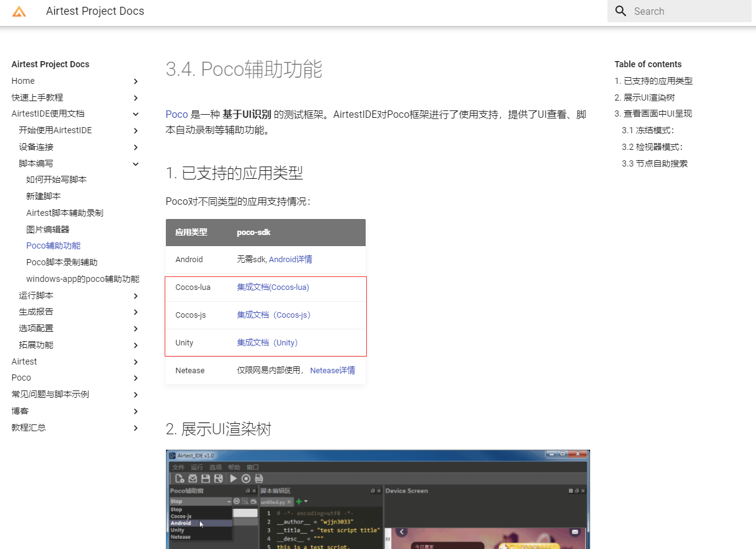The height and width of the screenshot is (549, 756).
Task: Expand the Airtest nav chevron
Action: pyautogui.click(x=136, y=362)
